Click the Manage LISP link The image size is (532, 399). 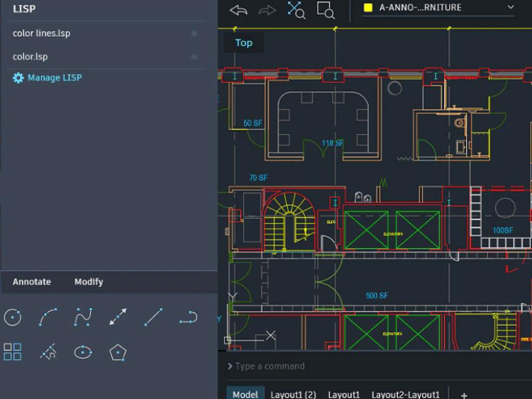[x=54, y=78]
